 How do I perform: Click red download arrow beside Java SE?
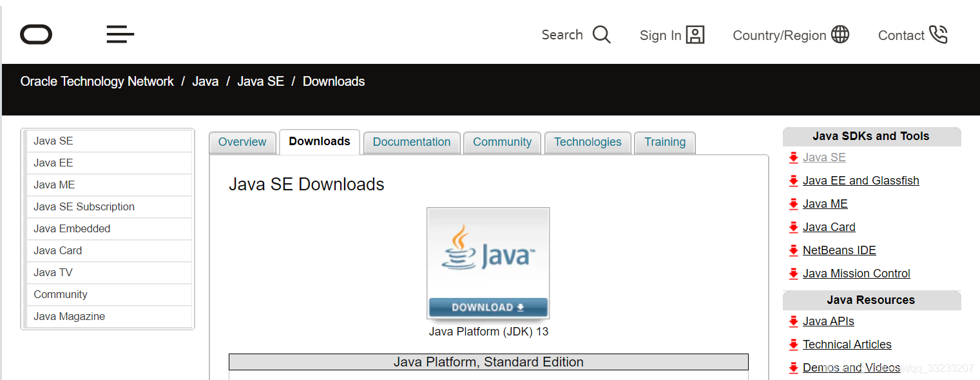[x=793, y=157]
